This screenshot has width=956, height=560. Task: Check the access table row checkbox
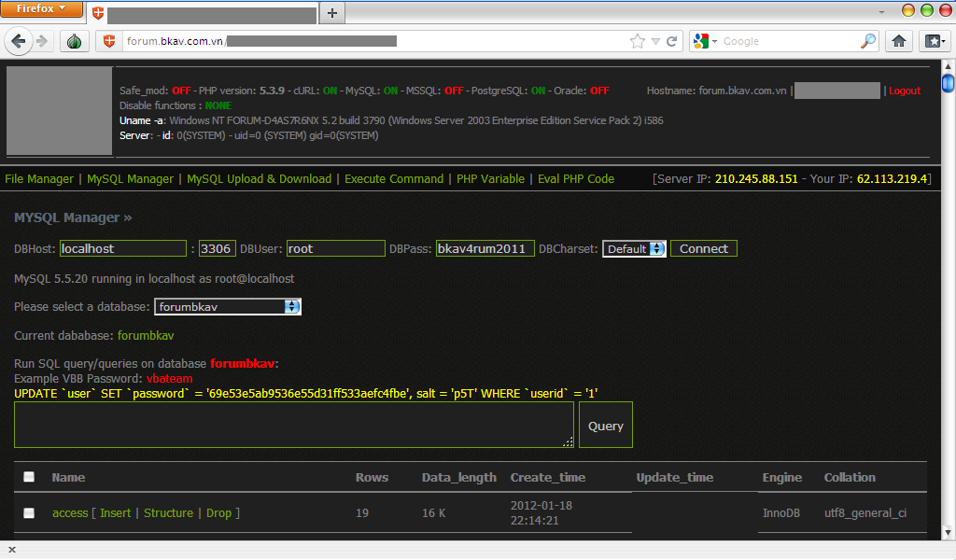pyautogui.click(x=29, y=513)
